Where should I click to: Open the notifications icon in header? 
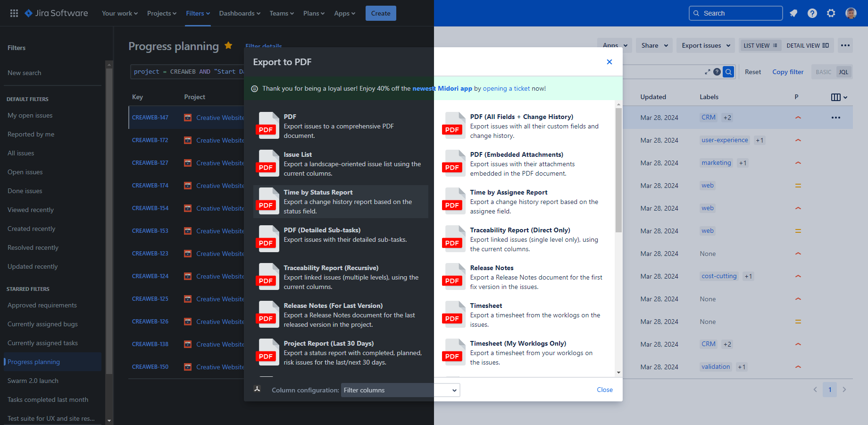(x=793, y=13)
